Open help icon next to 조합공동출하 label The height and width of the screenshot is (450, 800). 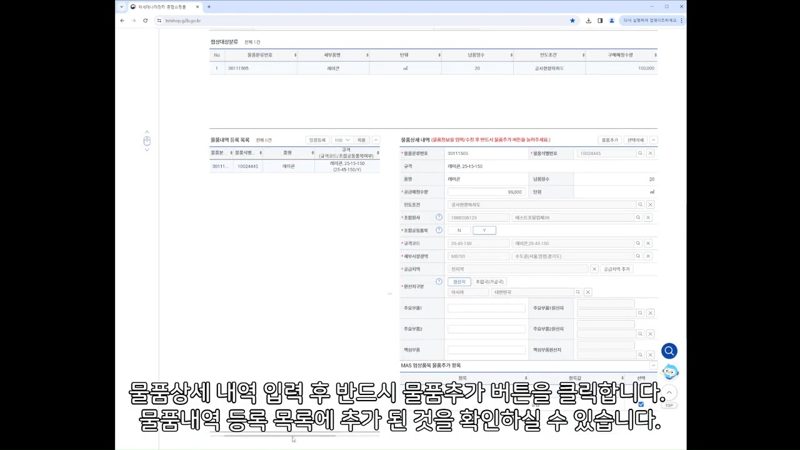pos(439,230)
